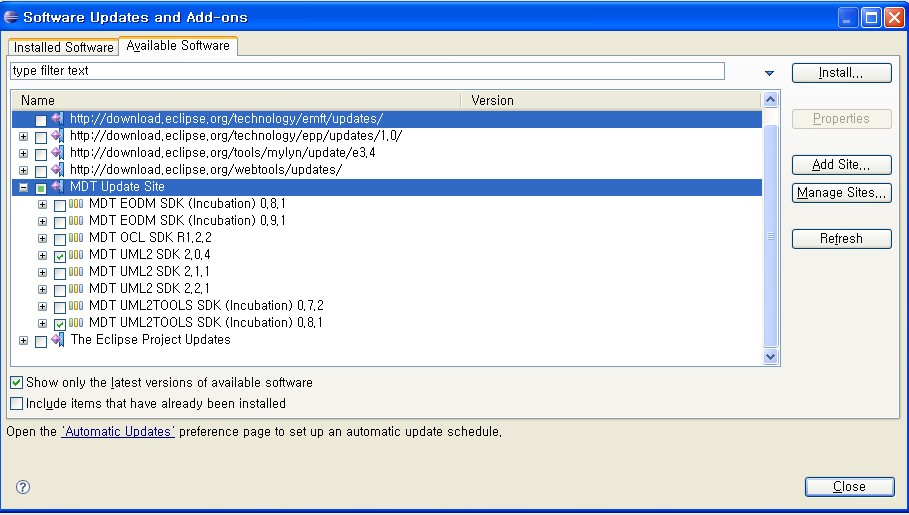Check the mylyn/update/e3.4 site checkbox
The image size is (909, 515).
[x=41, y=154]
